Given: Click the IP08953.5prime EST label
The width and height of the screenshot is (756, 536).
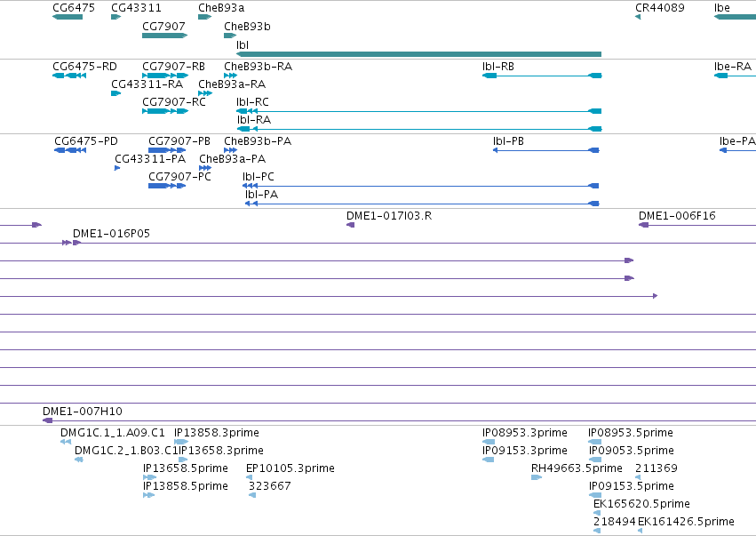Looking at the screenshot, I should tap(631, 433).
